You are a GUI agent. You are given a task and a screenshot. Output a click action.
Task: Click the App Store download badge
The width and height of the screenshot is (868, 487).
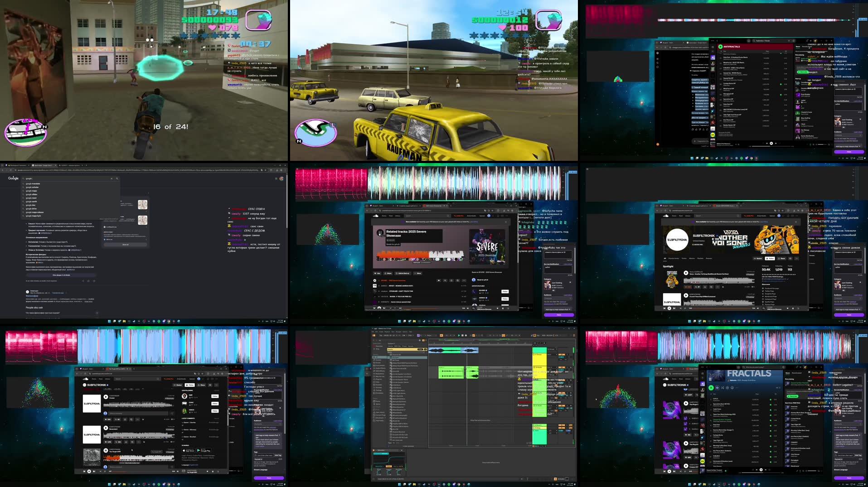(x=188, y=450)
